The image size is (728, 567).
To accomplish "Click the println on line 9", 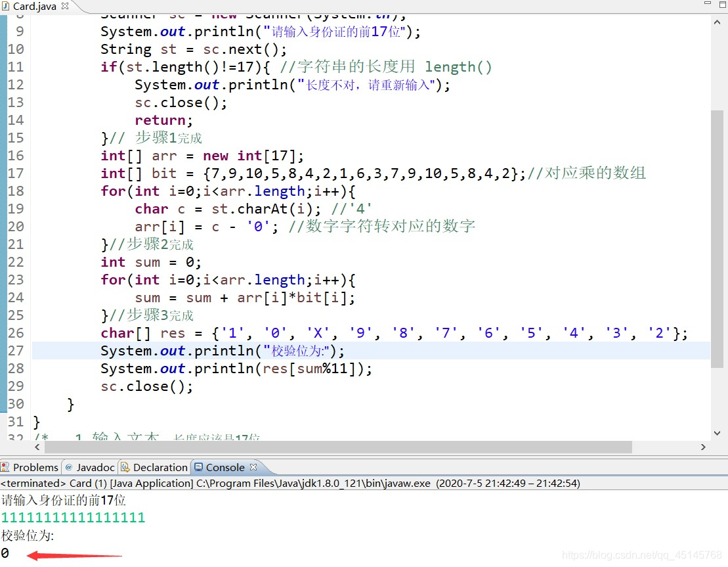I will (261, 32).
